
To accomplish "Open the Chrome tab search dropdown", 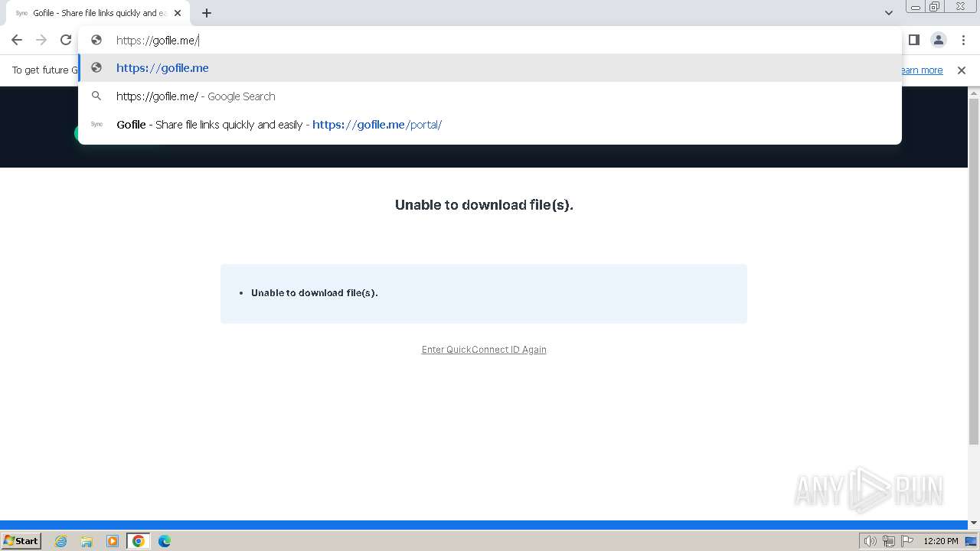I will click(888, 13).
